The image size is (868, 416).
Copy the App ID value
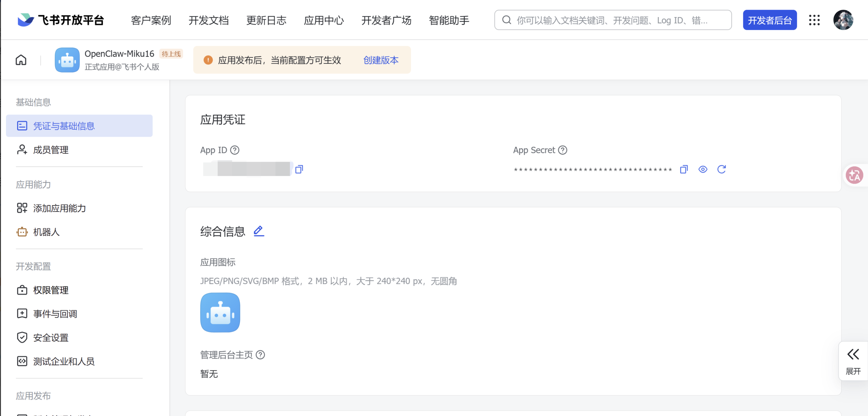299,169
